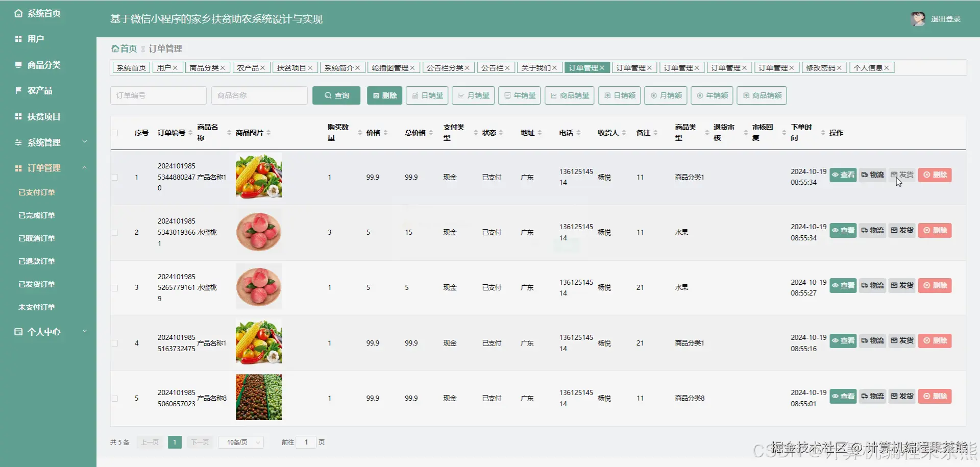
Task: Open 农产品 from the sidebar
Action: [34, 90]
